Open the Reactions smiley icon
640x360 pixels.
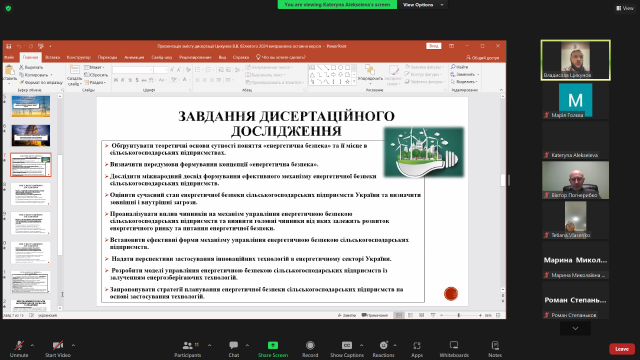coord(383,345)
